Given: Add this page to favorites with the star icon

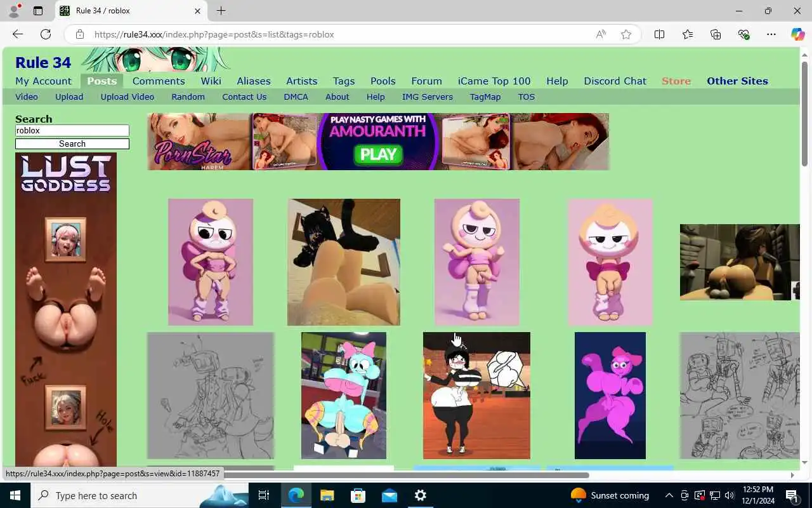Looking at the screenshot, I should 626,34.
